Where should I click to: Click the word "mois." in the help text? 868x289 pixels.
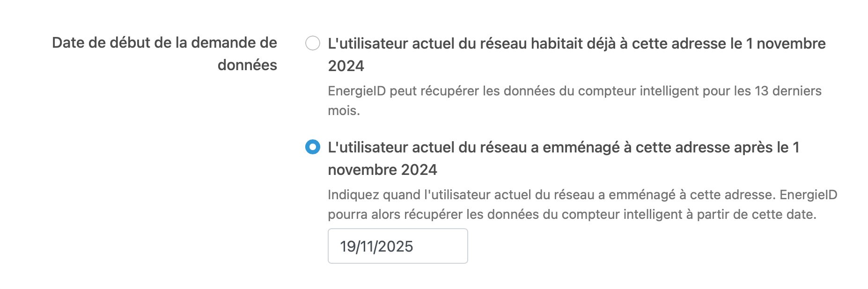click(344, 111)
